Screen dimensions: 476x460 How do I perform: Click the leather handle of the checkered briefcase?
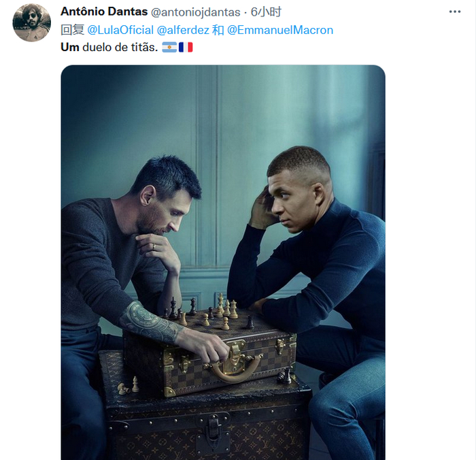(234, 372)
